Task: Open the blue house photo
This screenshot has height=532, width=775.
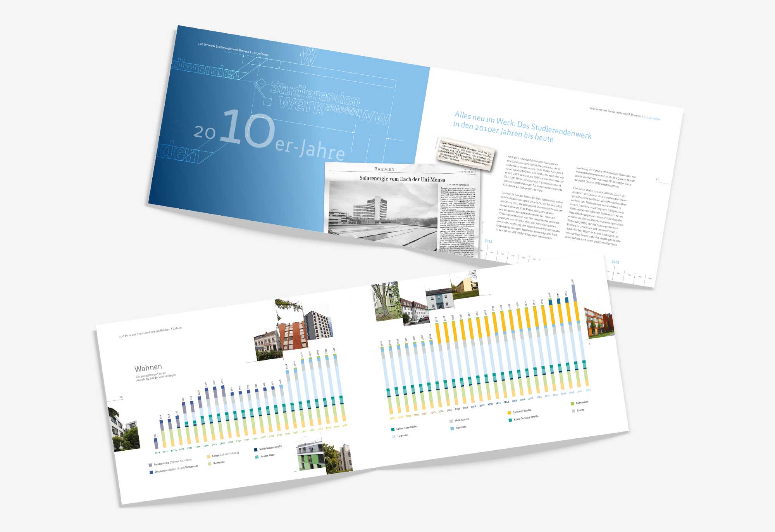Action: click(440, 298)
